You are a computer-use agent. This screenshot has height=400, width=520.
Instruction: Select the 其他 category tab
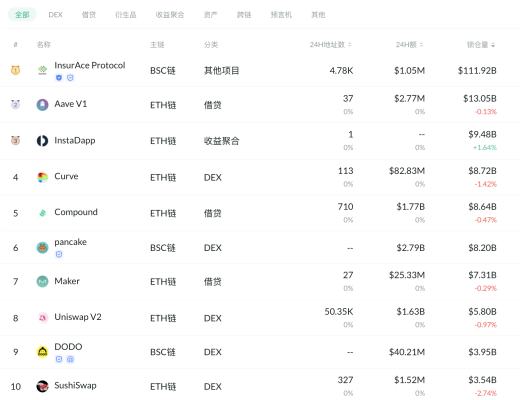[318, 15]
